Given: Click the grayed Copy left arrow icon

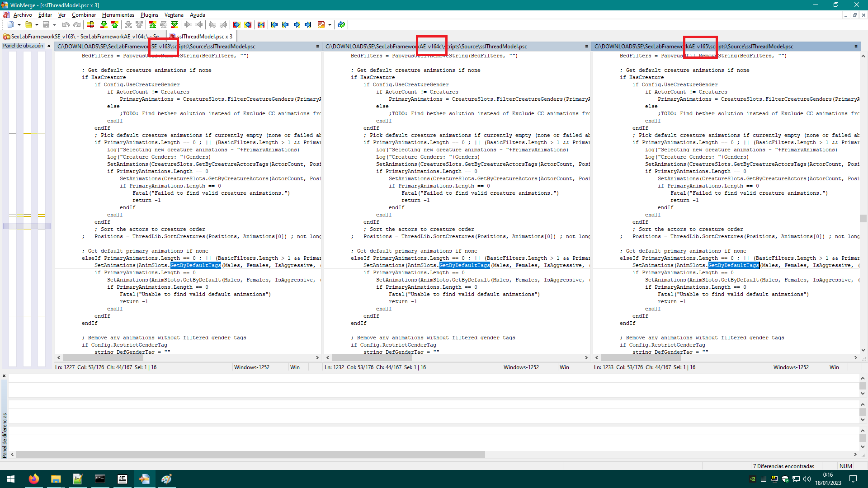Looking at the screenshot, I should click(x=199, y=25).
